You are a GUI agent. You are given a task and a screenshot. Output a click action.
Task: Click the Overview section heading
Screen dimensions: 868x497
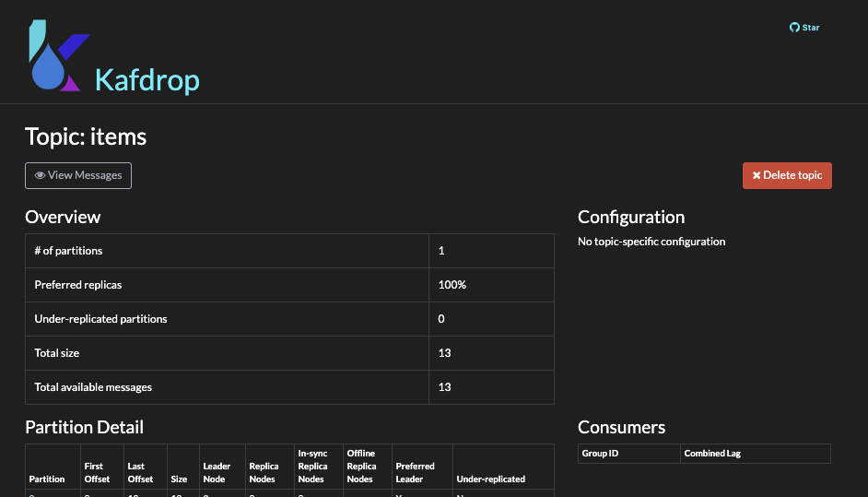[63, 217]
